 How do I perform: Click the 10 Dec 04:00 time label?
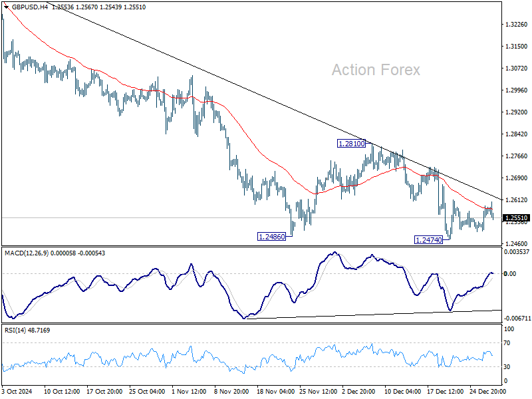pos(403,391)
